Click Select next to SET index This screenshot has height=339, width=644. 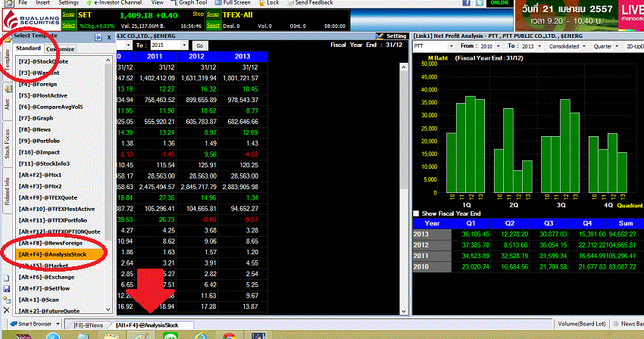pos(69,26)
